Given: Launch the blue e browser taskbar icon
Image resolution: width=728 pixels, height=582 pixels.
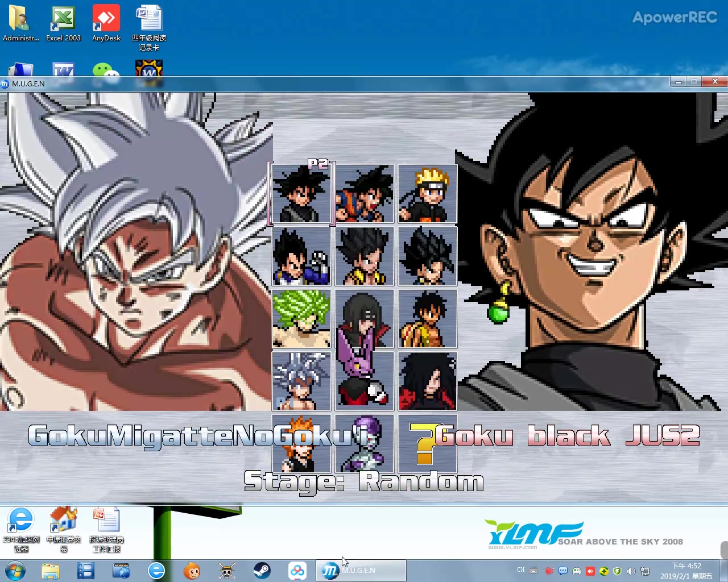Looking at the screenshot, I should click(156, 571).
